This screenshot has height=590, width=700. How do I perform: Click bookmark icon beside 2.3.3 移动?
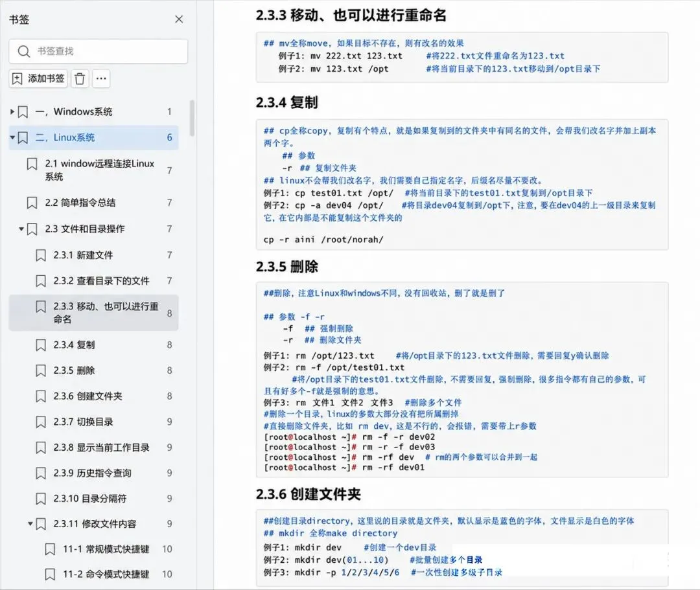point(41,306)
